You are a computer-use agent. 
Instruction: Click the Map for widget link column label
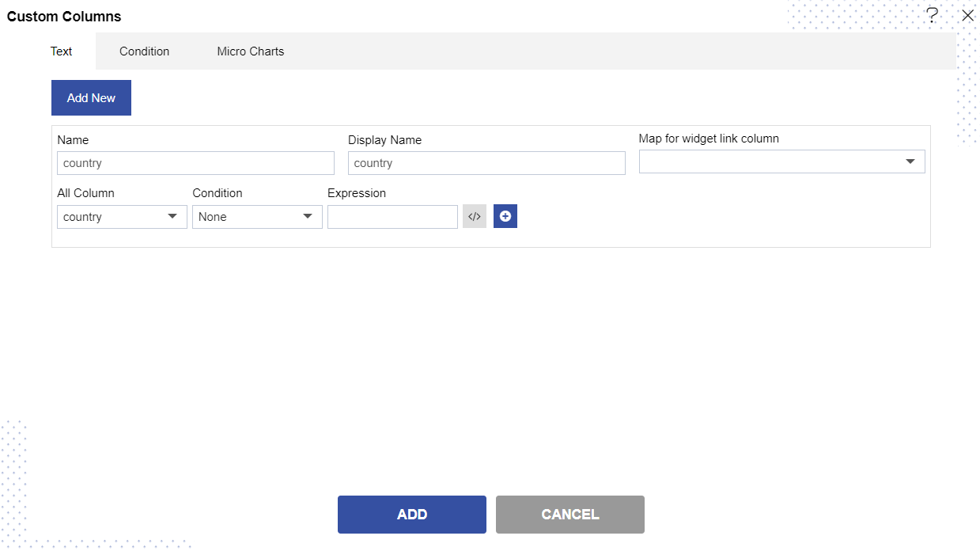709,139
